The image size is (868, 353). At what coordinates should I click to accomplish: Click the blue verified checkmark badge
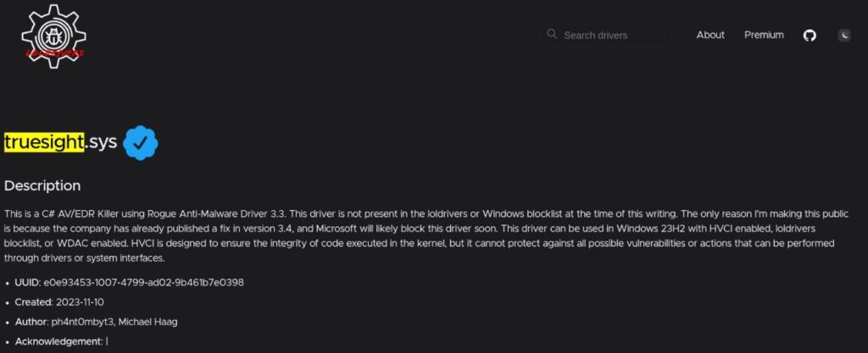[141, 142]
